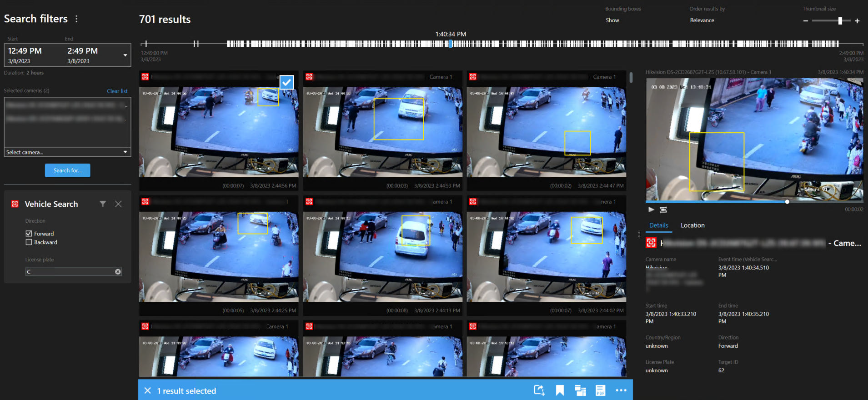Expand the Start and End time range dropdown
This screenshot has height=400, width=868.
click(125, 55)
